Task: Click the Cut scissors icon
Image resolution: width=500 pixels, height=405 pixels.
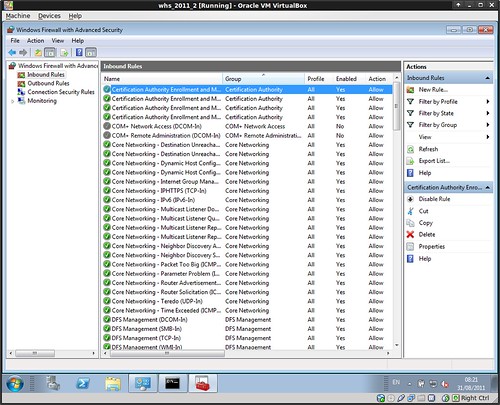Action: click(411, 211)
